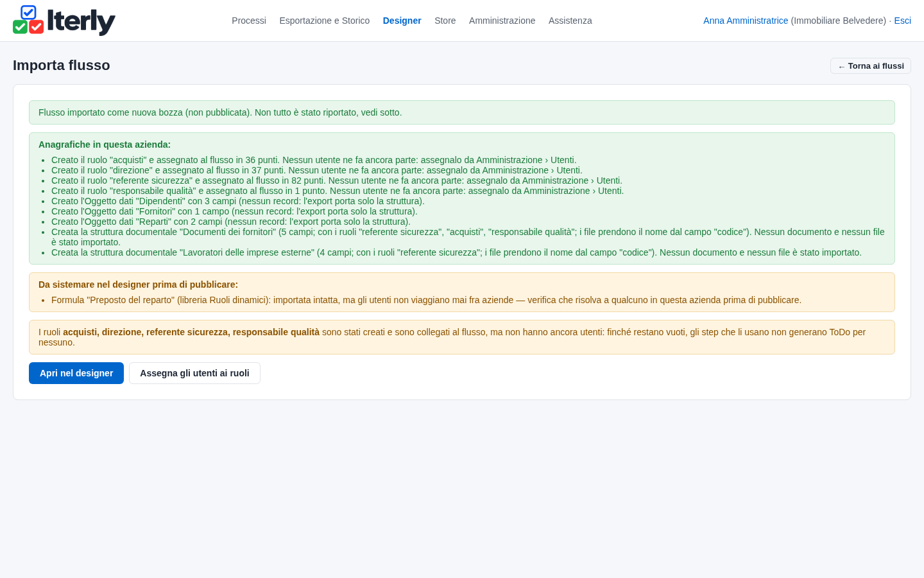Open the Assistenza page
Image resolution: width=924 pixels, height=578 pixels.
pyautogui.click(x=570, y=21)
